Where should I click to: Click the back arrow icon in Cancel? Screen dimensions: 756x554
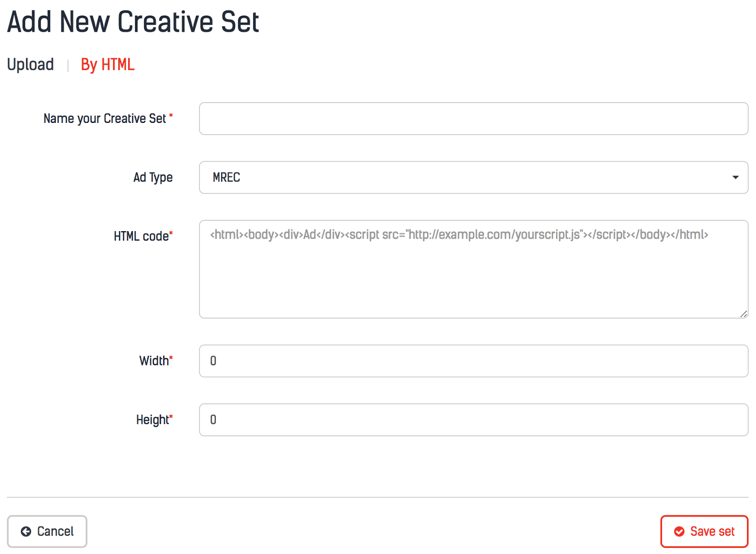point(26,532)
